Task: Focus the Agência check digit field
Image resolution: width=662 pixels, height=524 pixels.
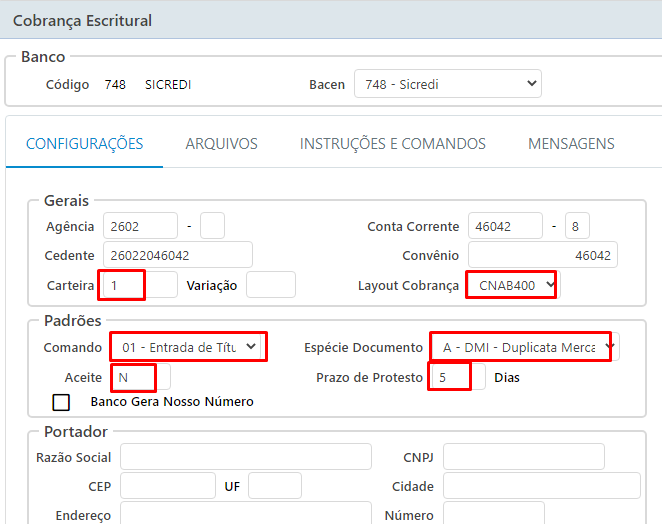Action: pyautogui.click(x=212, y=226)
